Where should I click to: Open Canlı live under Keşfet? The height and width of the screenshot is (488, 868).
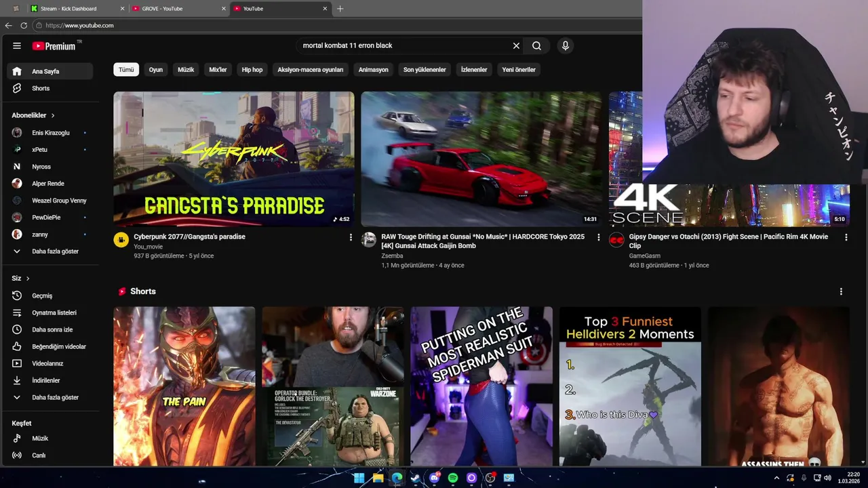[x=50, y=455]
